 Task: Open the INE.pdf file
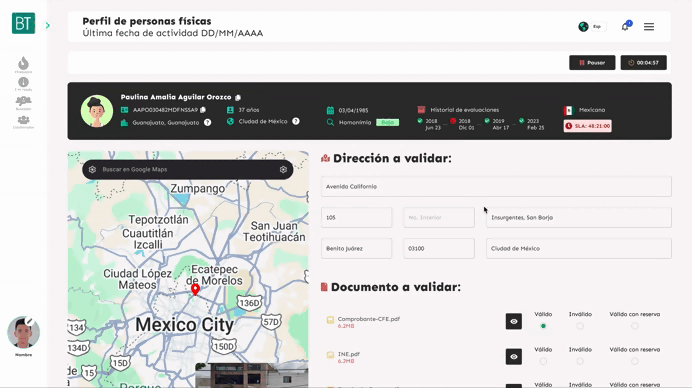coord(349,354)
